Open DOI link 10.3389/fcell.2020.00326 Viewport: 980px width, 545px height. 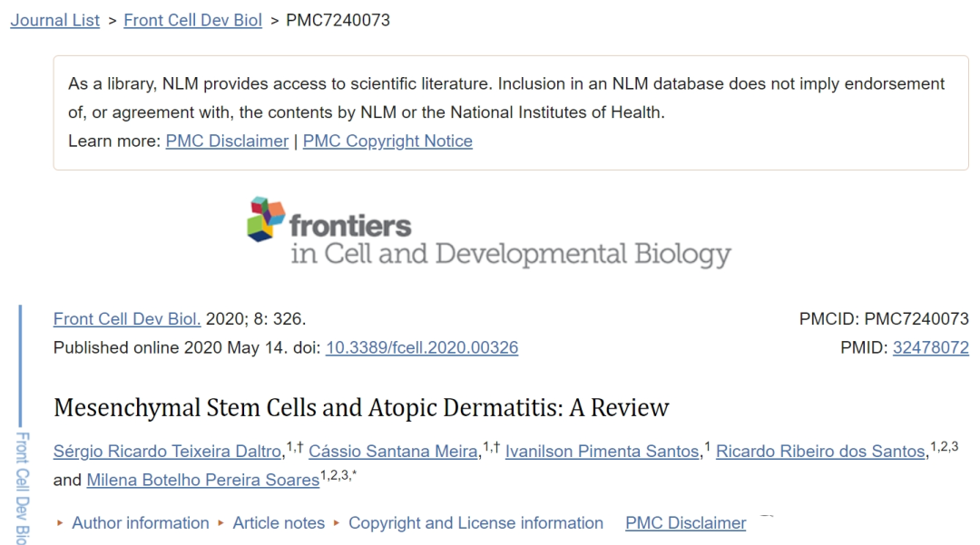(422, 347)
